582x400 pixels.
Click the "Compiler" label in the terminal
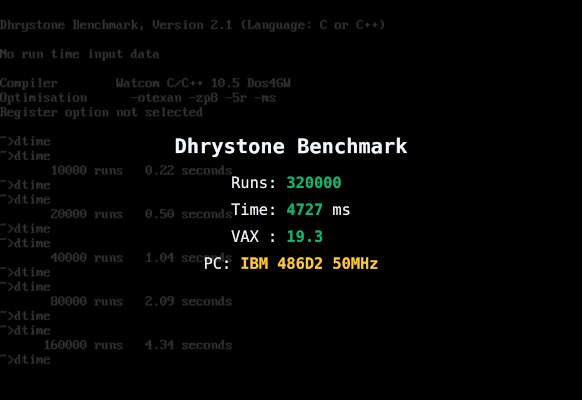click(x=29, y=83)
